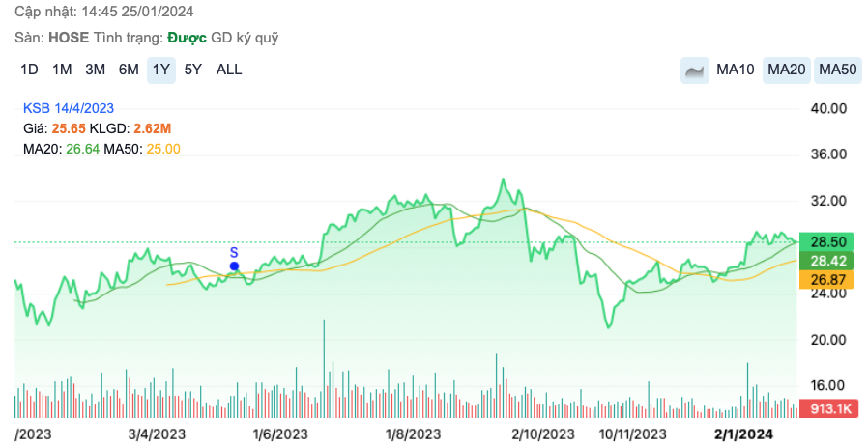Show ALL price history
The image size is (868, 448).
point(229,70)
